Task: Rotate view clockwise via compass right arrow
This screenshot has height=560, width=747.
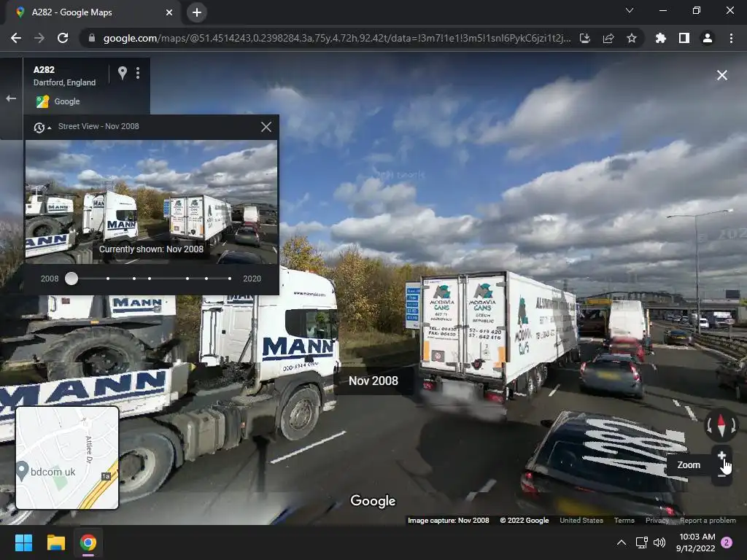Action: 733,424
